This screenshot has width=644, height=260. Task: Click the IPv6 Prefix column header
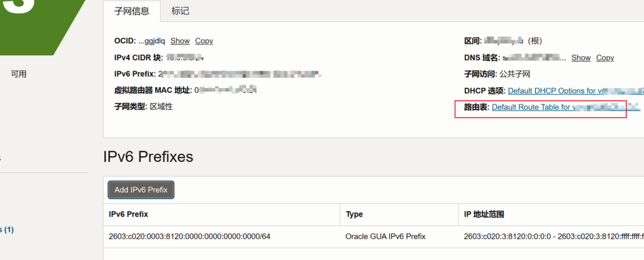(129, 215)
